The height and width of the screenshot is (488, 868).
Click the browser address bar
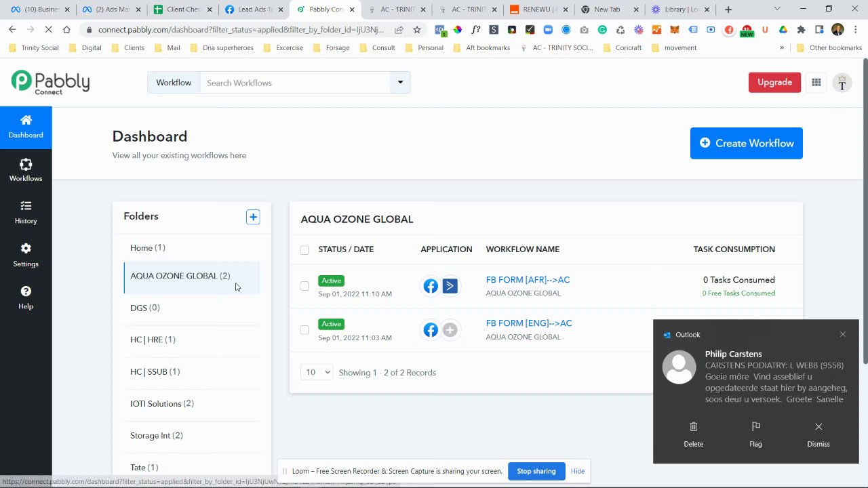coord(241,30)
